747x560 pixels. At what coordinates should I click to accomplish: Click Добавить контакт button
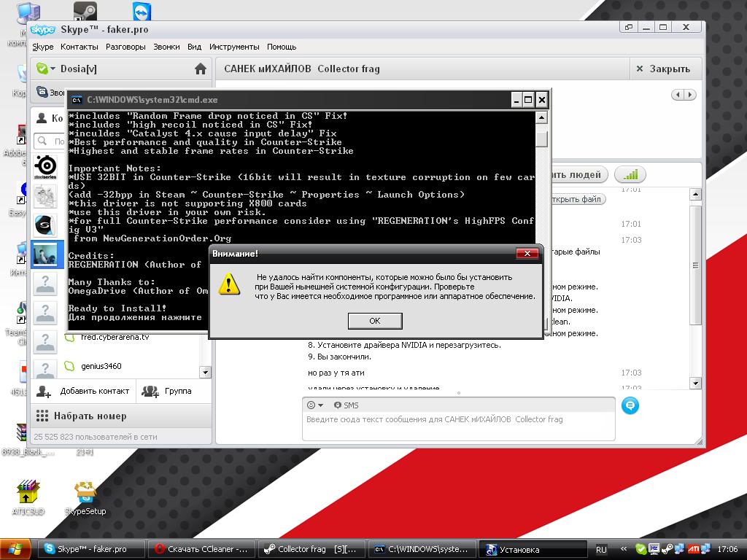click(x=83, y=392)
